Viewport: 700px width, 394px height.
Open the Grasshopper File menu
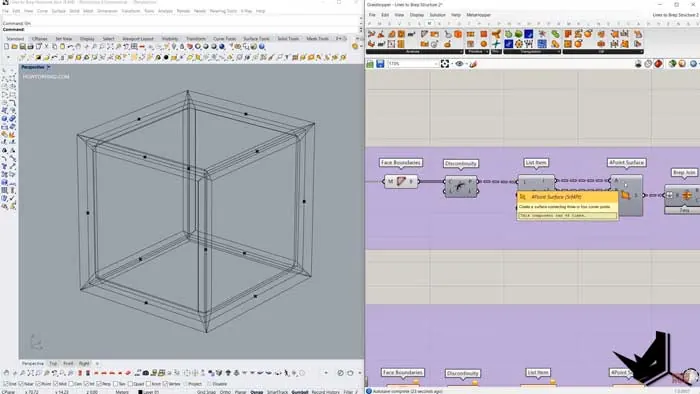pos(372,15)
